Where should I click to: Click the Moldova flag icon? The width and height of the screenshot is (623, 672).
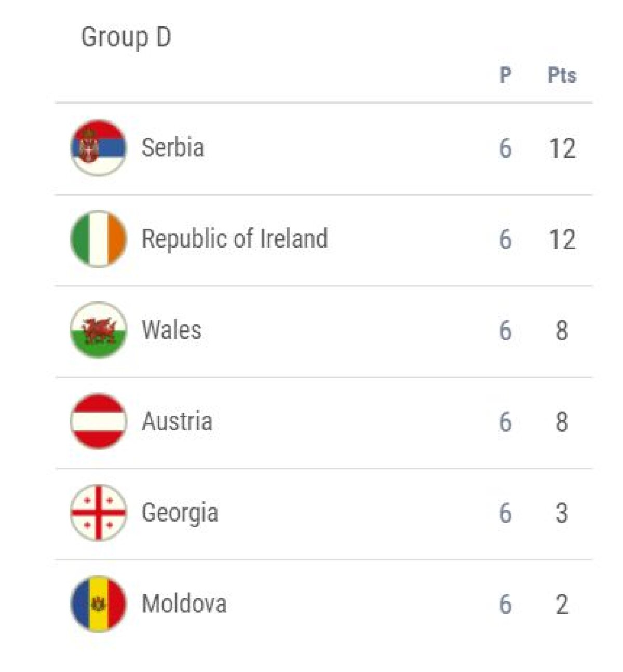(98, 604)
